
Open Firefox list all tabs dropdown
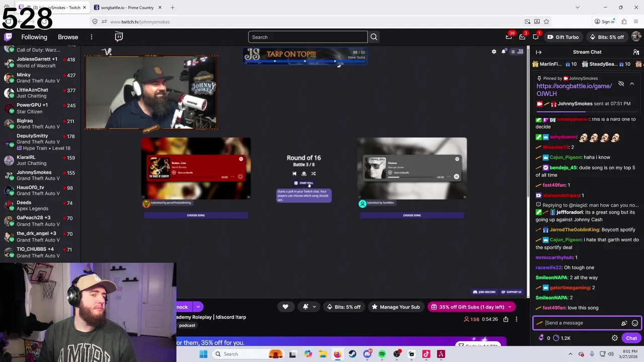578,8
